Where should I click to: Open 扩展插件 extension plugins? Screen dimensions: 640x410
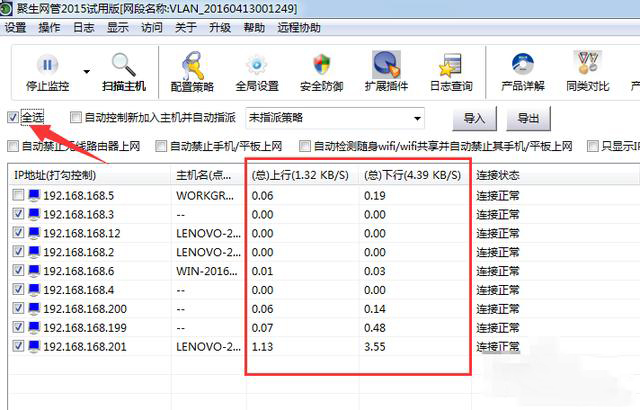point(386,67)
